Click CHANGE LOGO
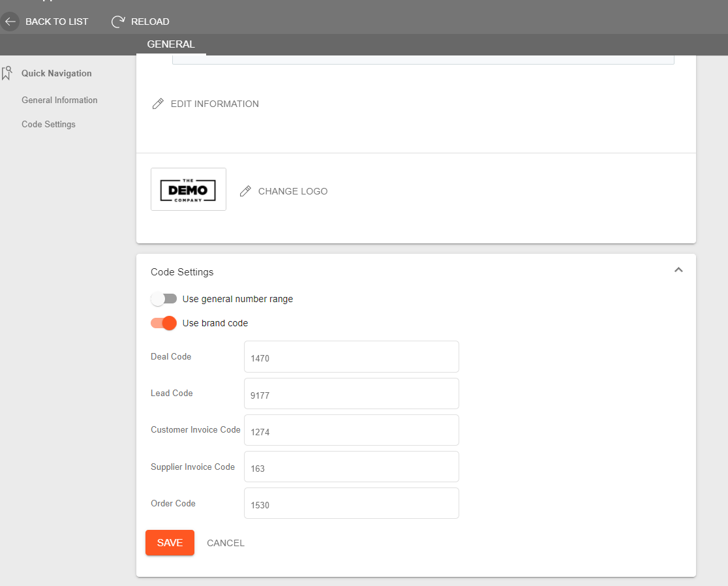728x586 pixels. point(293,191)
